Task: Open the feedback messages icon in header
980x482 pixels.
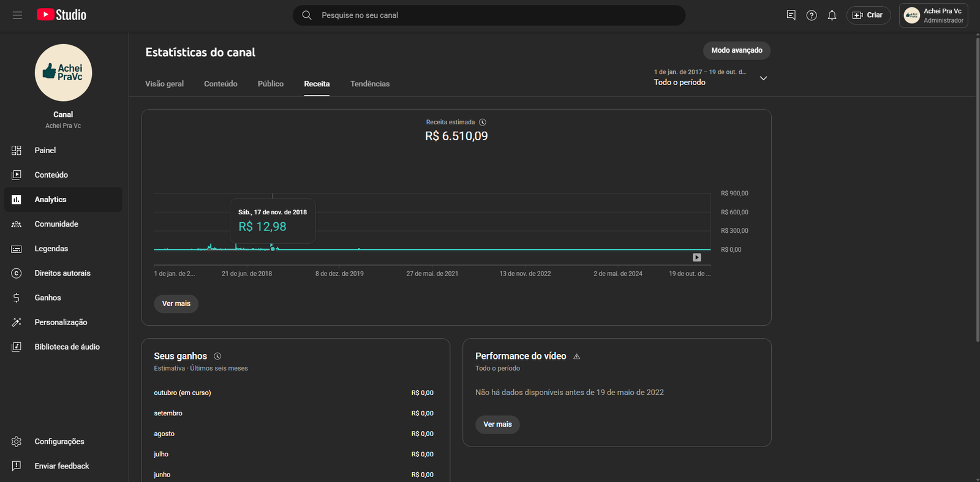Action: 791,15
